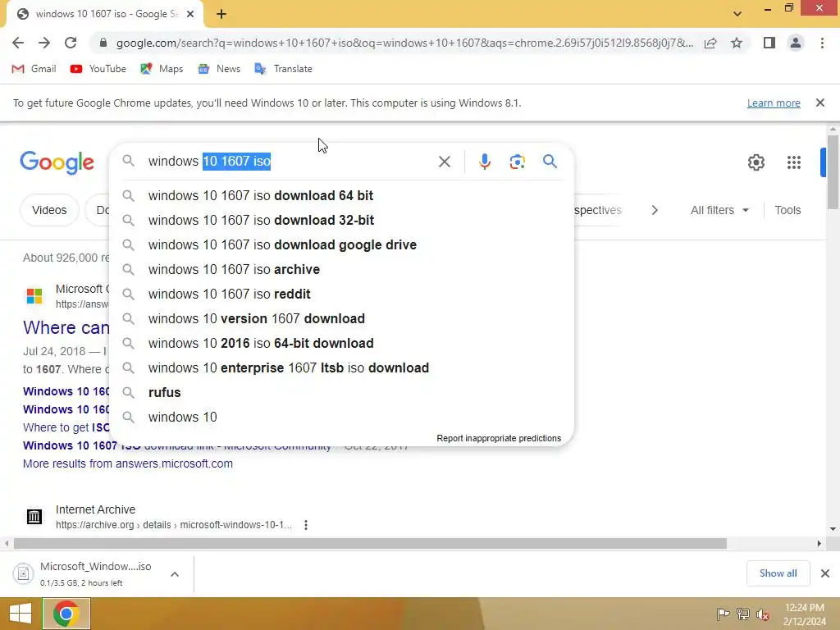Reload the current page
Screen dimensions: 840x630
71,43
